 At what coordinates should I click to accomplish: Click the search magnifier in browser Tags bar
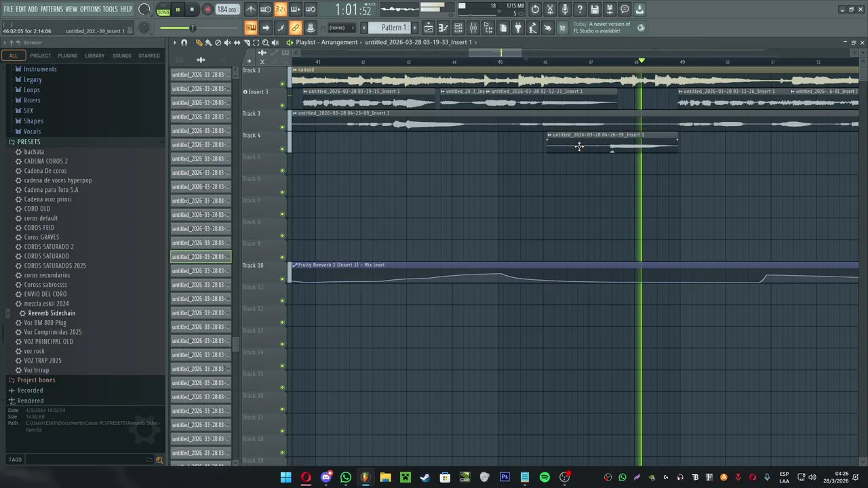pyautogui.click(x=159, y=460)
